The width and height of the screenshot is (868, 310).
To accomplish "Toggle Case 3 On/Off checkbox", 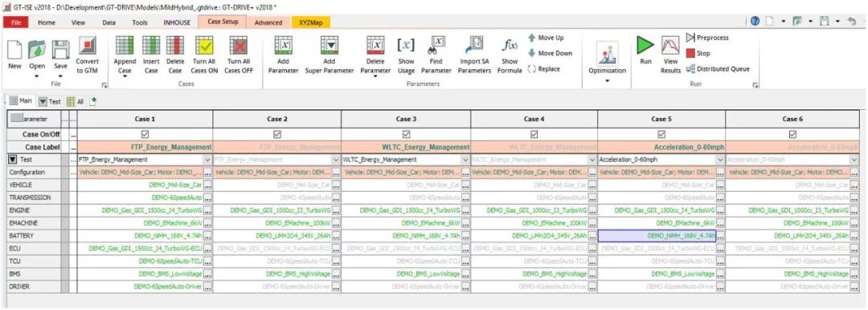I will point(407,134).
